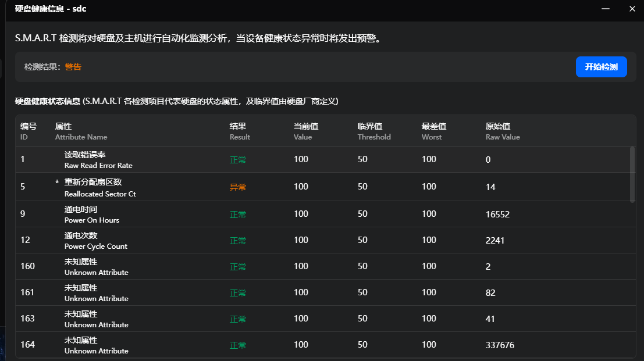
Task: Click raw value 41
Action: [x=490, y=319]
